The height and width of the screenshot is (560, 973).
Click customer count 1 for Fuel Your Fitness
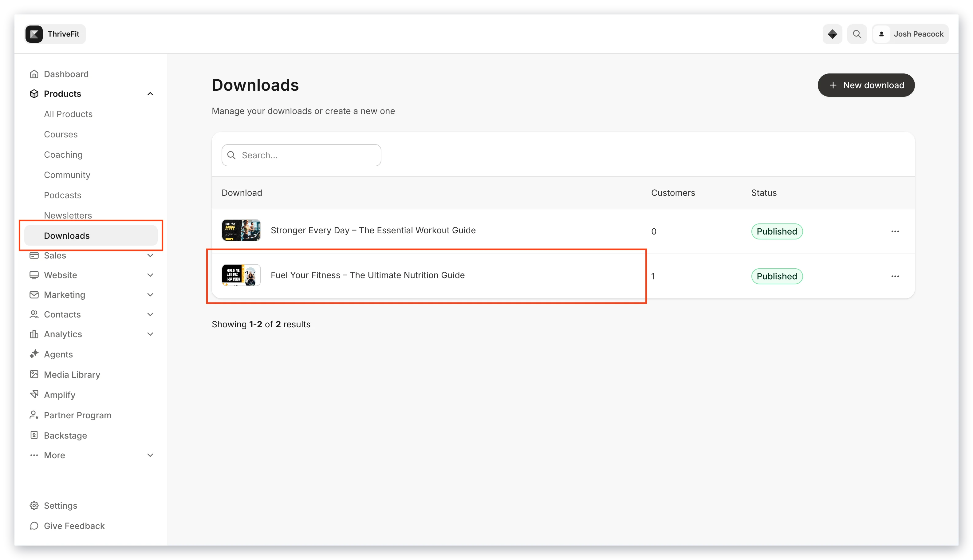click(x=653, y=276)
